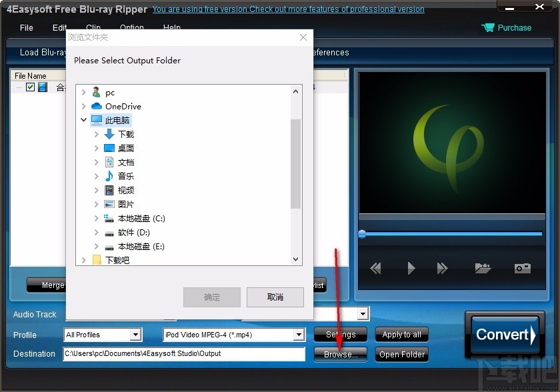Screen dimensions: 560x392
Task: Select the Rewind playback icon
Action: click(375, 268)
